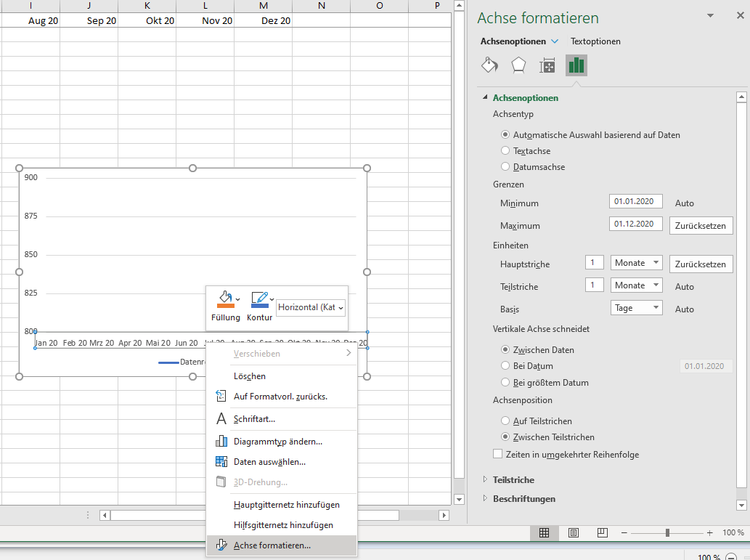Image resolution: width=750 pixels, height=560 pixels.
Task: Choose Hilfsgitternetz hinzufügen menu entry
Action: (x=282, y=525)
